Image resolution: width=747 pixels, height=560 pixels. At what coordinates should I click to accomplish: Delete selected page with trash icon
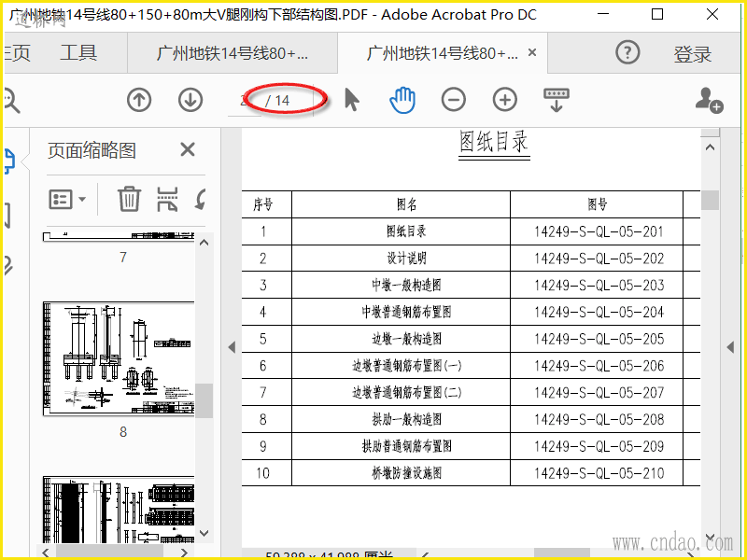(129, 199)
